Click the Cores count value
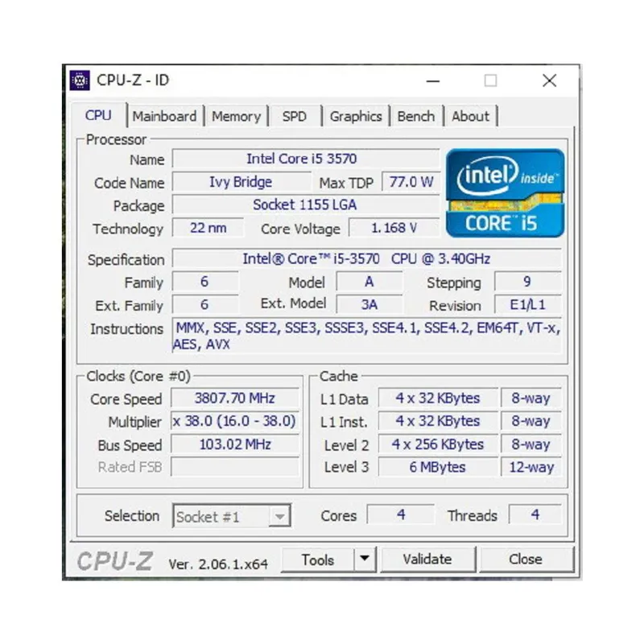Image resolution: width=644 pixels, height=644 pixels. pyautogui.click(x=401, y=514)
